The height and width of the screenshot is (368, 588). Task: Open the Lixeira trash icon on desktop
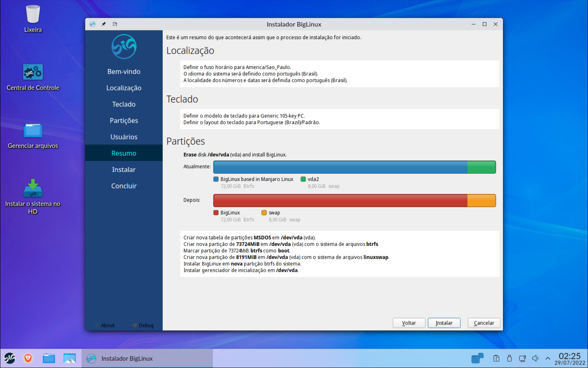pos(33,15)
